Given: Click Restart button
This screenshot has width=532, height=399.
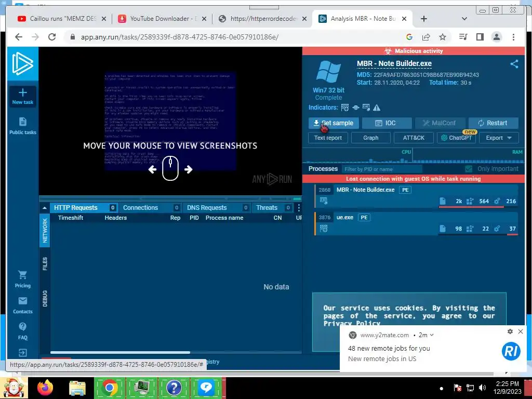Looking at the screenshot, I should (x=494, y=123).
